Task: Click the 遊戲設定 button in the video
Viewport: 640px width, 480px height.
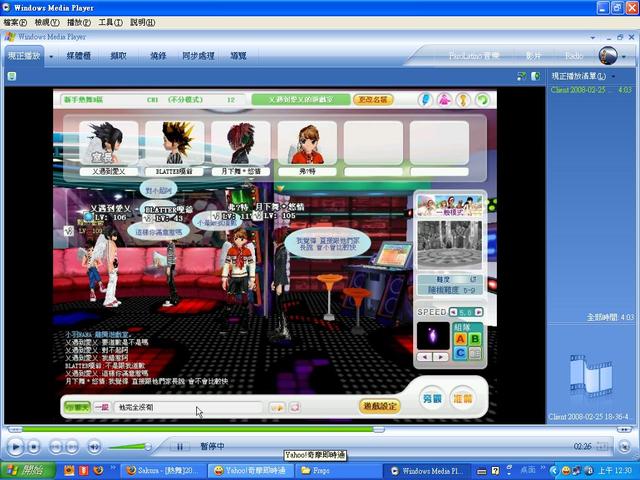Action: [380, 406]
